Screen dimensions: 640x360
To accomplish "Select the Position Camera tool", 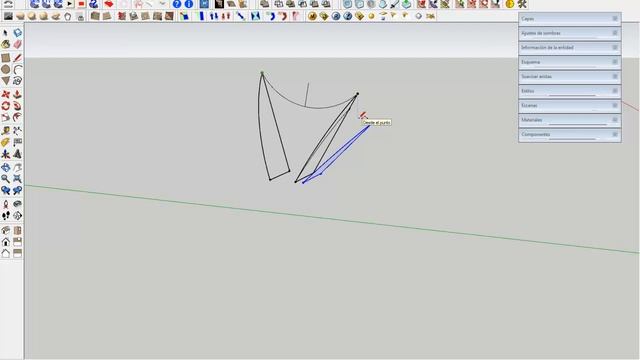I will click(5, 204).
